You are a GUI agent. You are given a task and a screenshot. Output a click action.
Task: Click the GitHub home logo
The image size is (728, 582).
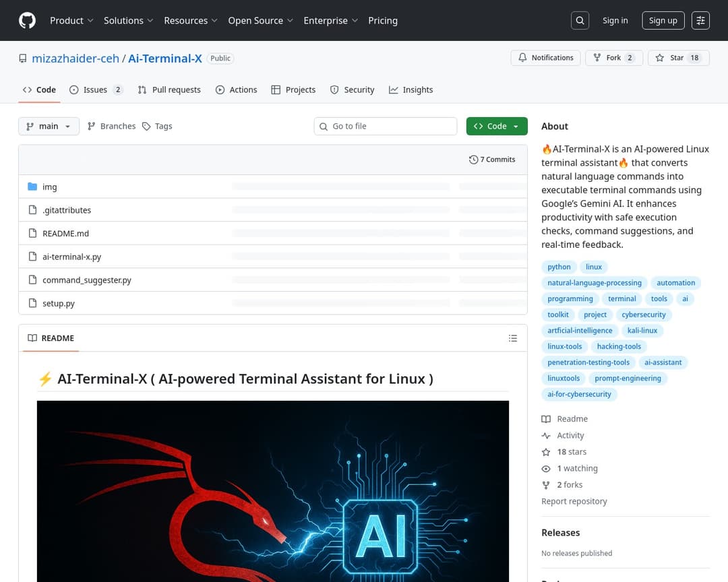[27, 20]
